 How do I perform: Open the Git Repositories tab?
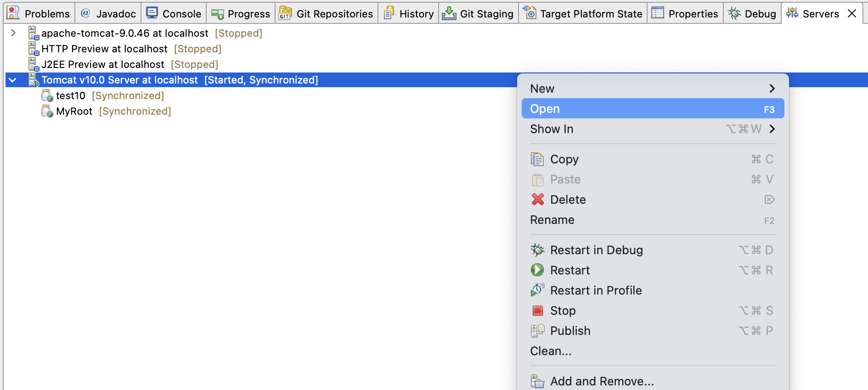pyautogui.click(x=327, y=13)
